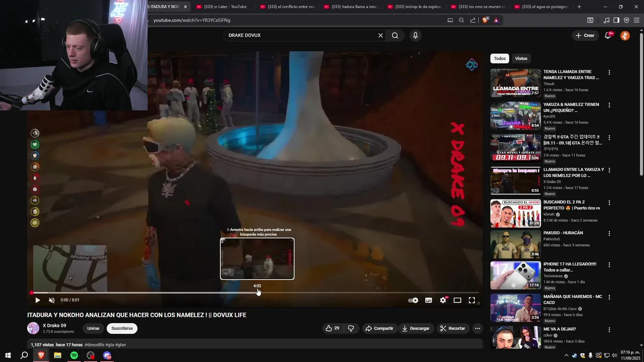Viewport: 644px width, 362px height.
Task: Select the Todos filter chip
Action: click(500, 58)
